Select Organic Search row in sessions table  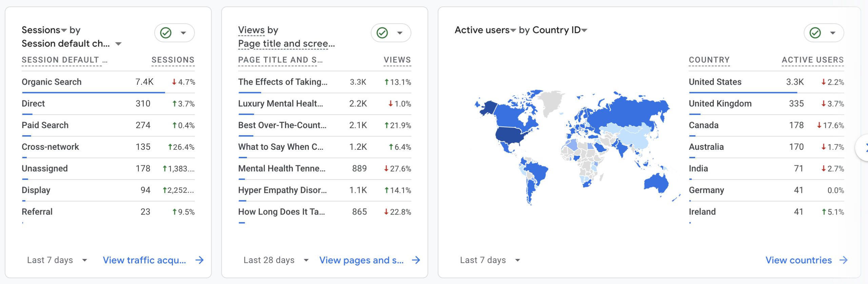click(52, 82)
